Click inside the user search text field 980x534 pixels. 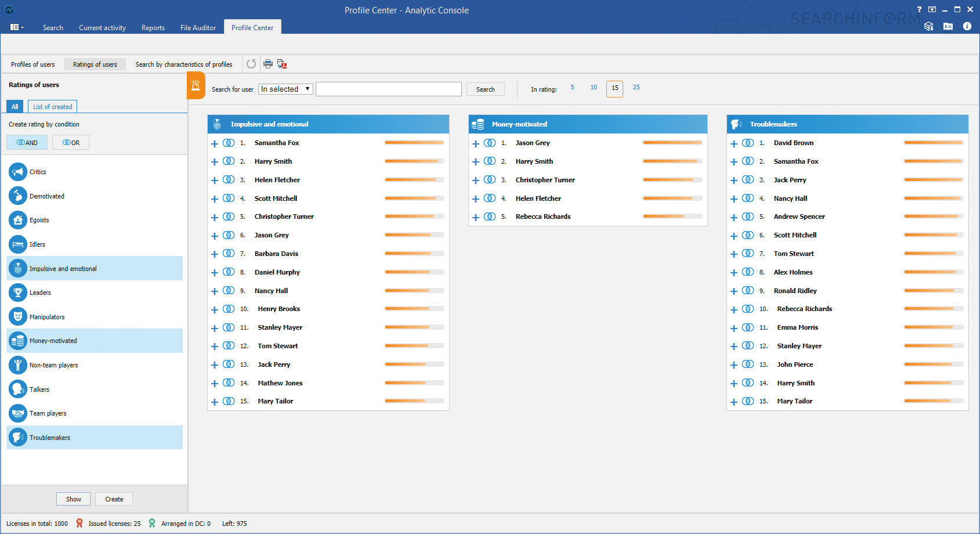click(x=388, y=89)
